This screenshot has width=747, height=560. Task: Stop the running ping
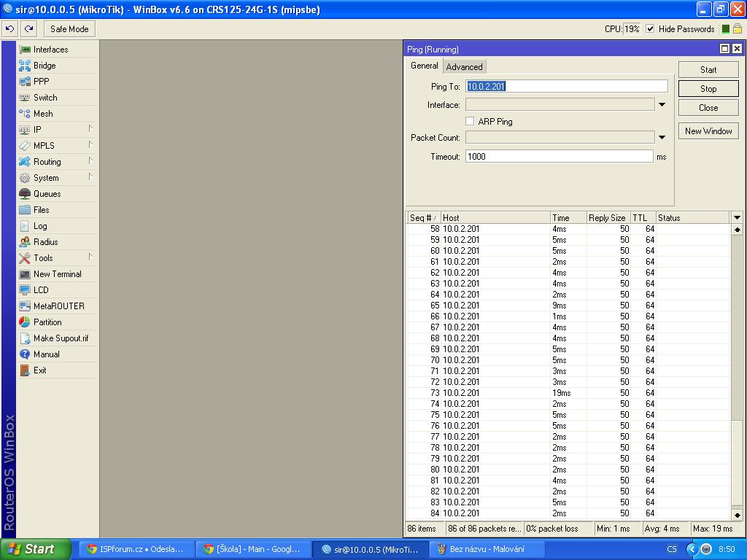coord(708,88)
